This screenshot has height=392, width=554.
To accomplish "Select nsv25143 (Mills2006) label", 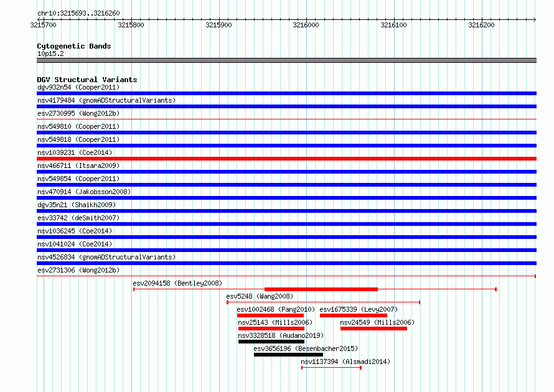I will coord(275,322).
